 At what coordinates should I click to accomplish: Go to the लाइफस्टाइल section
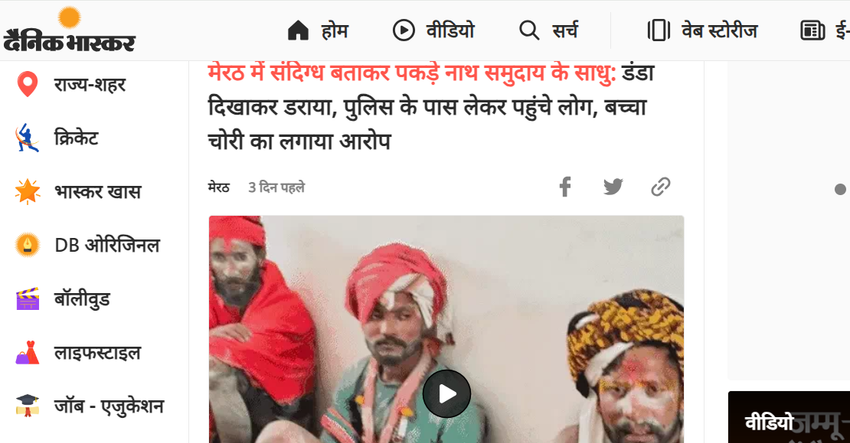click(x=79, y=352)
